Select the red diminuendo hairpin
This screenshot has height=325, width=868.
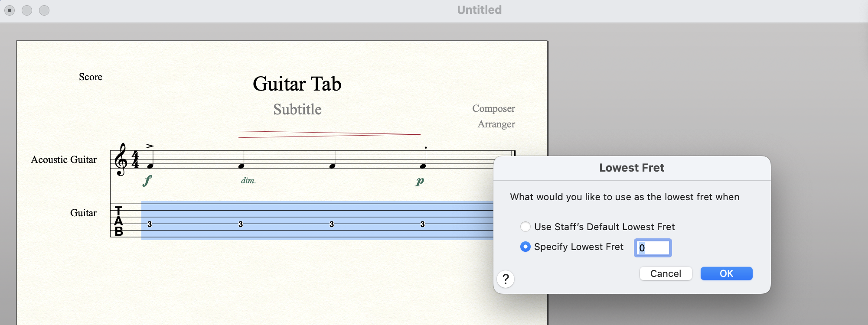click(330, 134)
